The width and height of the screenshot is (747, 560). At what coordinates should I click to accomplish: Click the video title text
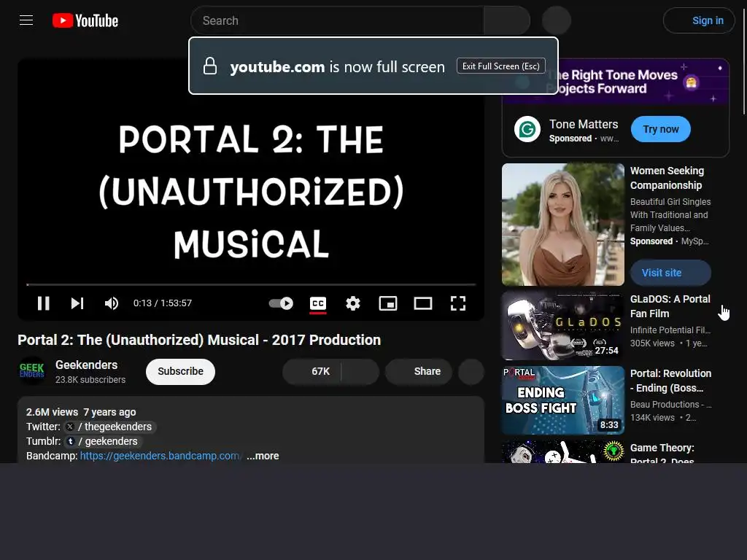coord(199,340)
